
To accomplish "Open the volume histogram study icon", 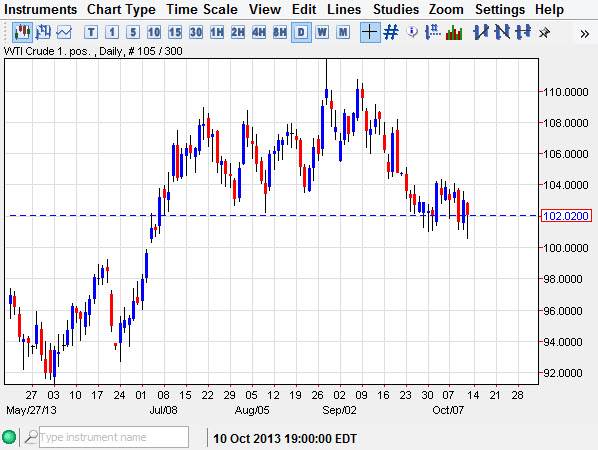I will pyautogui.click(x=454, y=32).
